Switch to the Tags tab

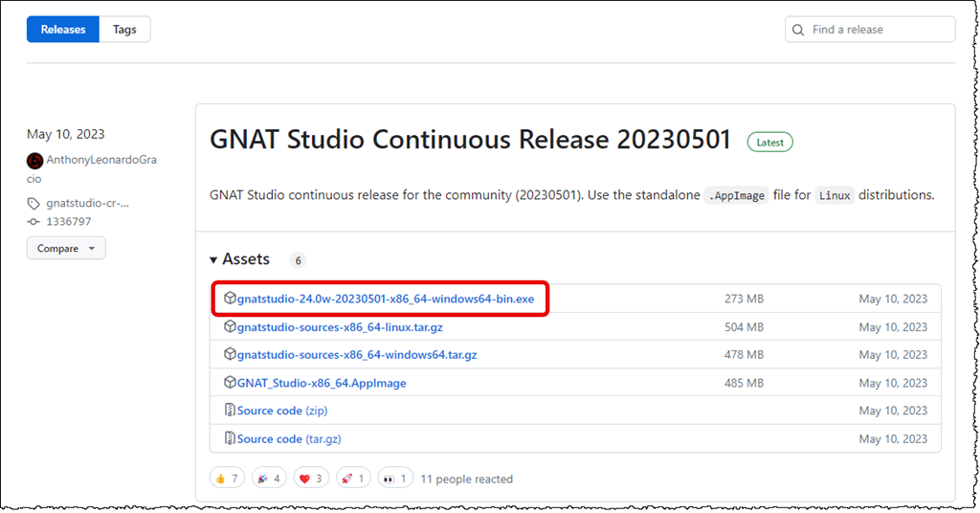coord(124,30)
